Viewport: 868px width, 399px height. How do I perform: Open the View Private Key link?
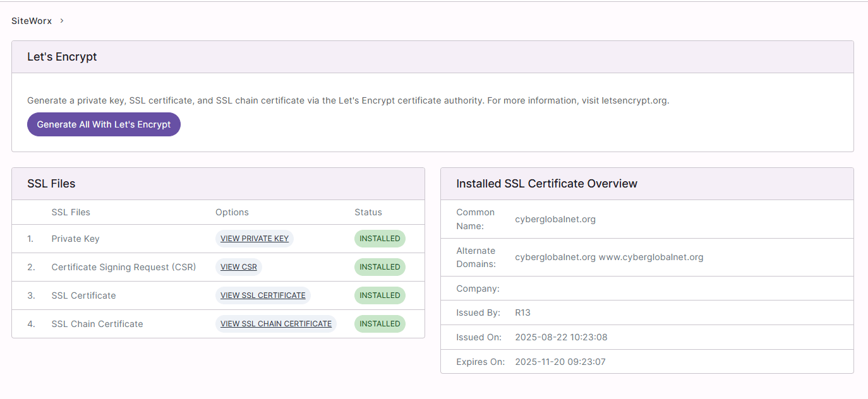(x=255, y=239)
